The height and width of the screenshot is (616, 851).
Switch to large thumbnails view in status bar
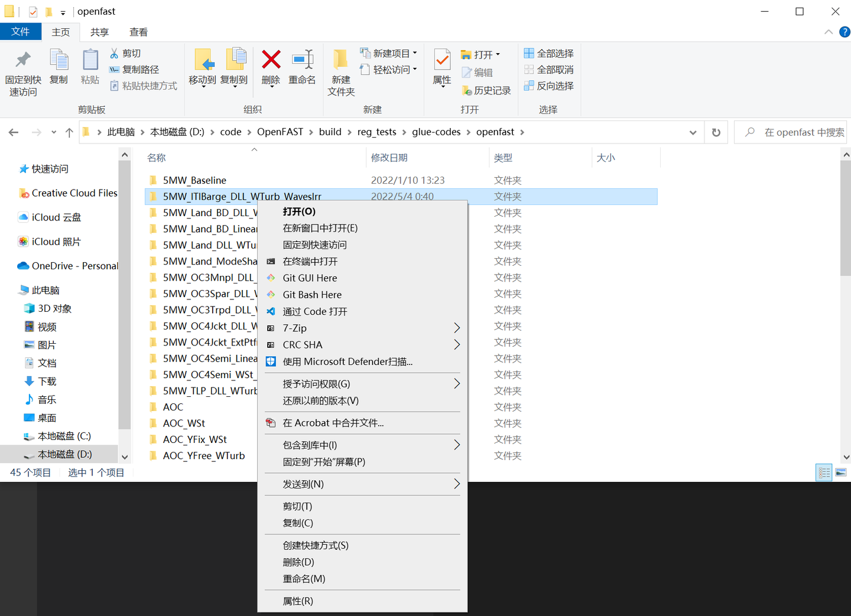(841, 472)
